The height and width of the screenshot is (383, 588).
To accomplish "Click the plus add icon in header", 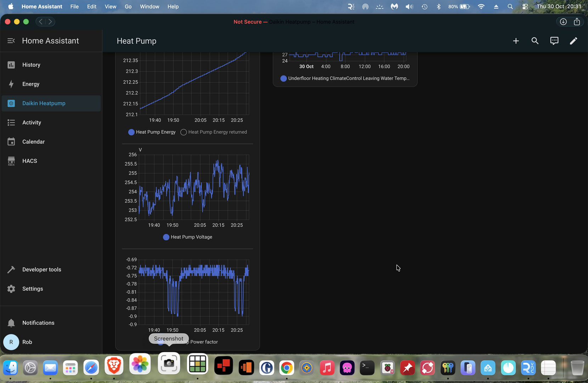I will click(x=516, y=41).
